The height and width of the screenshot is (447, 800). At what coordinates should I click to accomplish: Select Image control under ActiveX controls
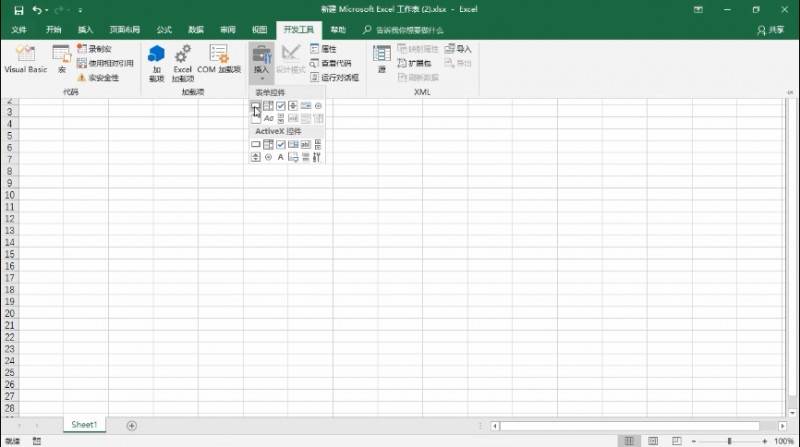[x=293, y=157]
